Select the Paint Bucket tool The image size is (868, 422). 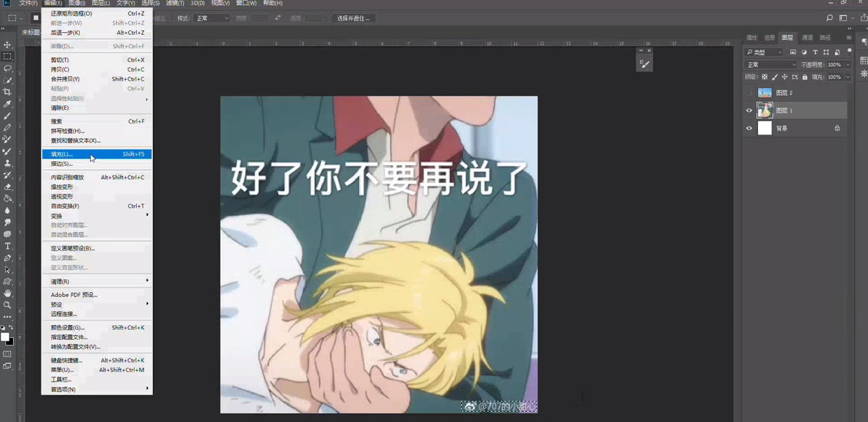8,199
